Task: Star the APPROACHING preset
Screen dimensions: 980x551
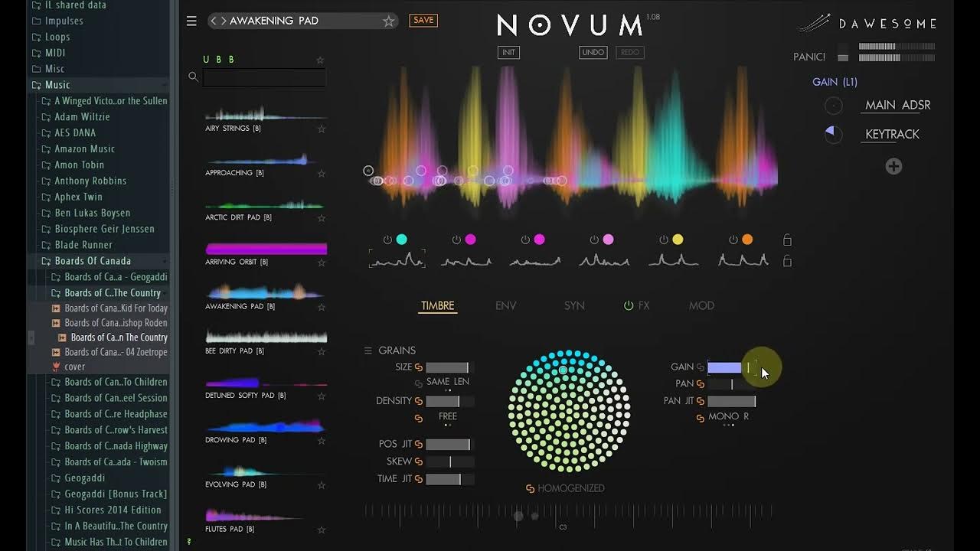Action: pyautogui.click(x=322, y=173)
